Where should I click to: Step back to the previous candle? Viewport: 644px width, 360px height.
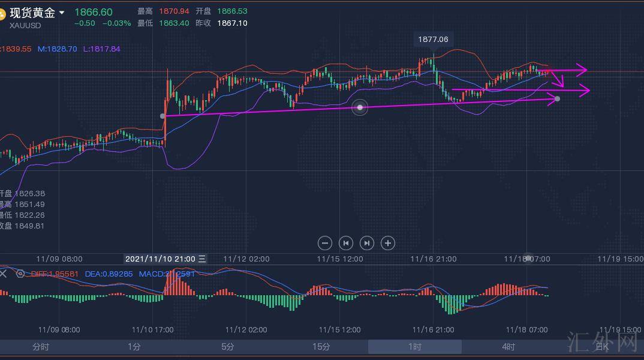[x=345, y=243]
